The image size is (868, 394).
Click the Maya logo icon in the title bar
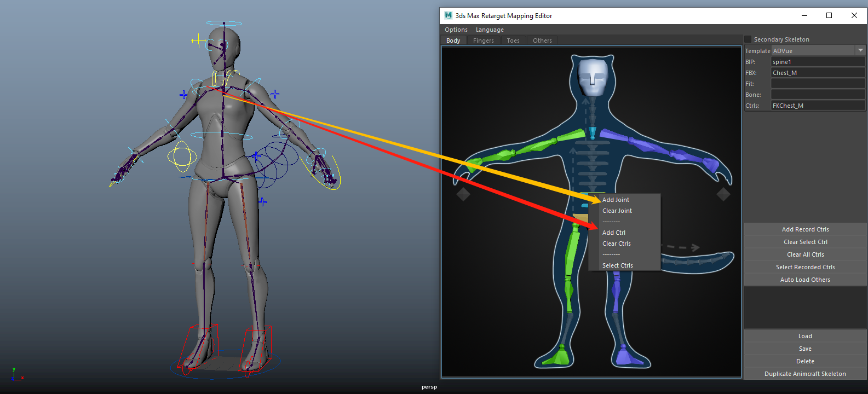(x=449, y=15)
